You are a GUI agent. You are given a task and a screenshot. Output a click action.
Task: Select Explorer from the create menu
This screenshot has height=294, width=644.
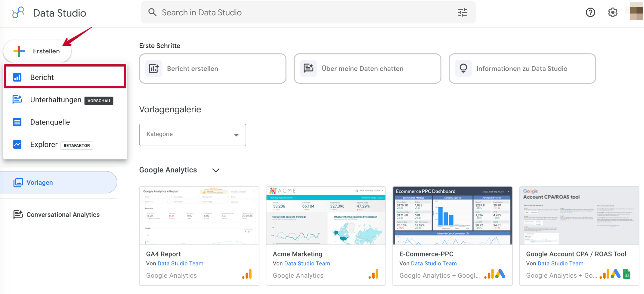(65, 145)
